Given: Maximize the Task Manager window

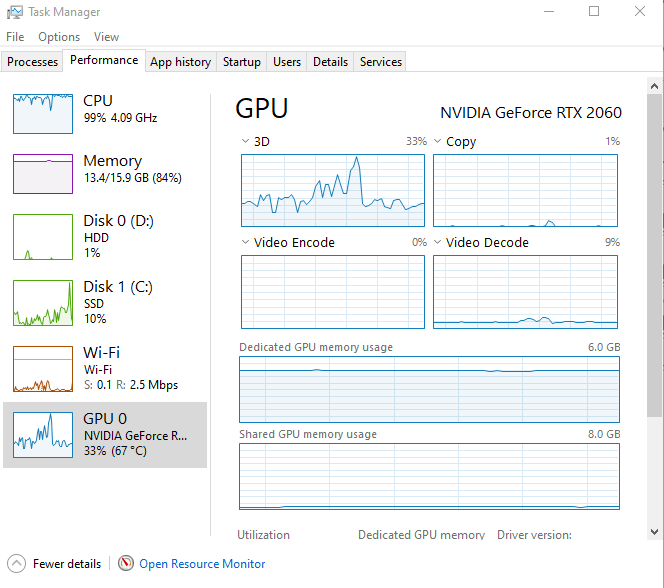Looking at the screenshot, I should click(x=594, y=11).
